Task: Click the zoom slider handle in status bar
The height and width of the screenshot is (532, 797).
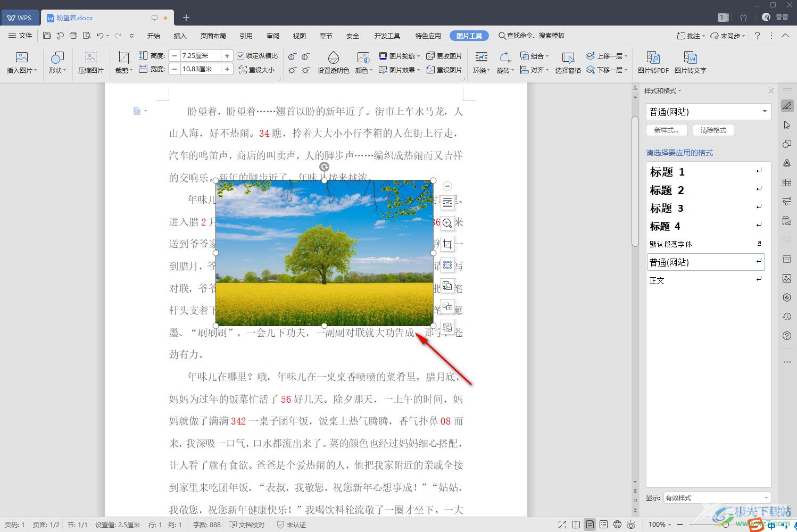Action: point(726,525)
